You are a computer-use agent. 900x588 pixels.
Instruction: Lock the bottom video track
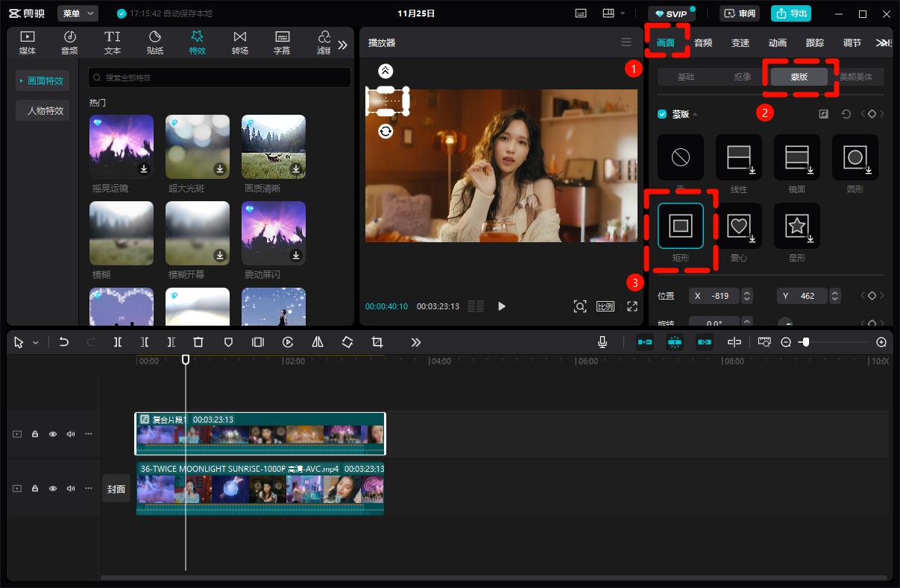point(35,489)
